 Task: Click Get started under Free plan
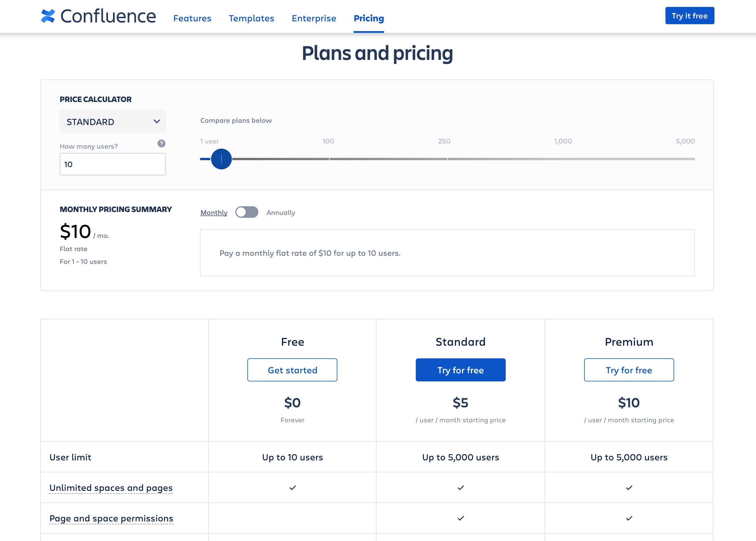pyautogui.click(x=292, y=370)
